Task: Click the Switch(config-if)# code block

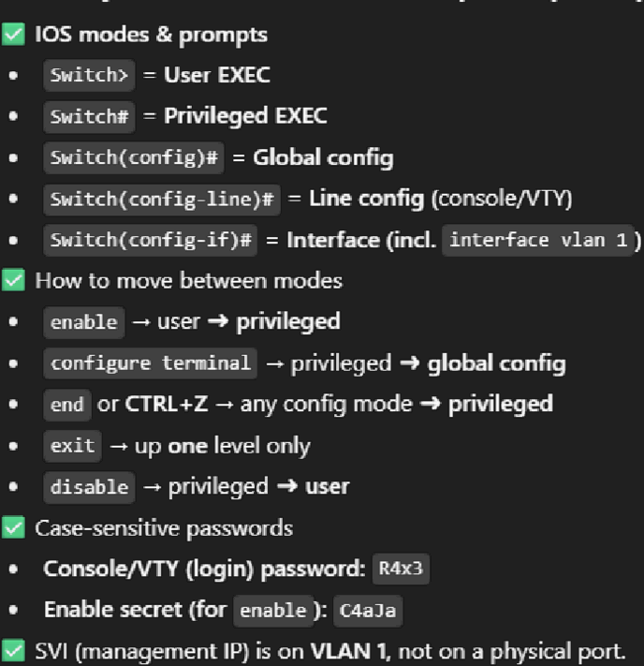Action: tap(151, 240)
